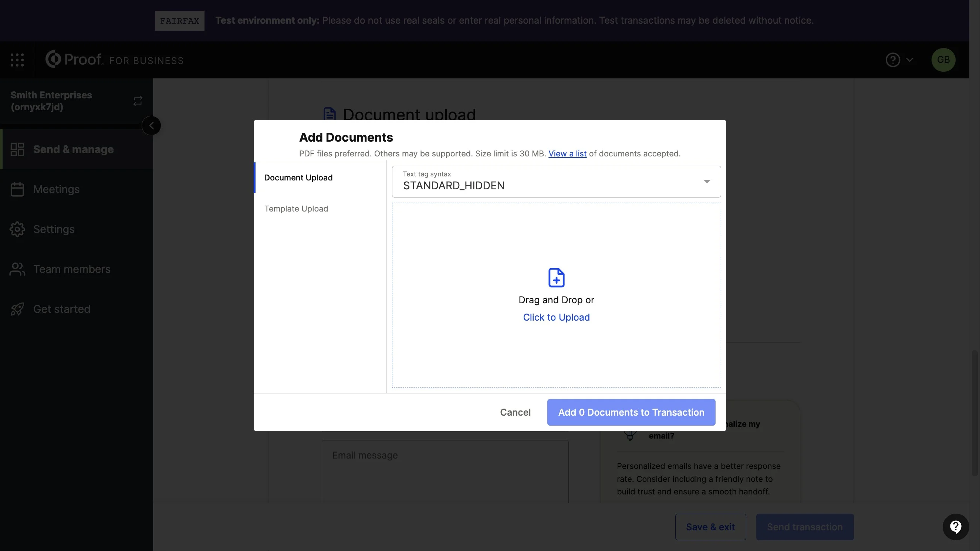Click the Proof for Business logo
This screenshot has height=551, width=980.
[x=114, y=60]
